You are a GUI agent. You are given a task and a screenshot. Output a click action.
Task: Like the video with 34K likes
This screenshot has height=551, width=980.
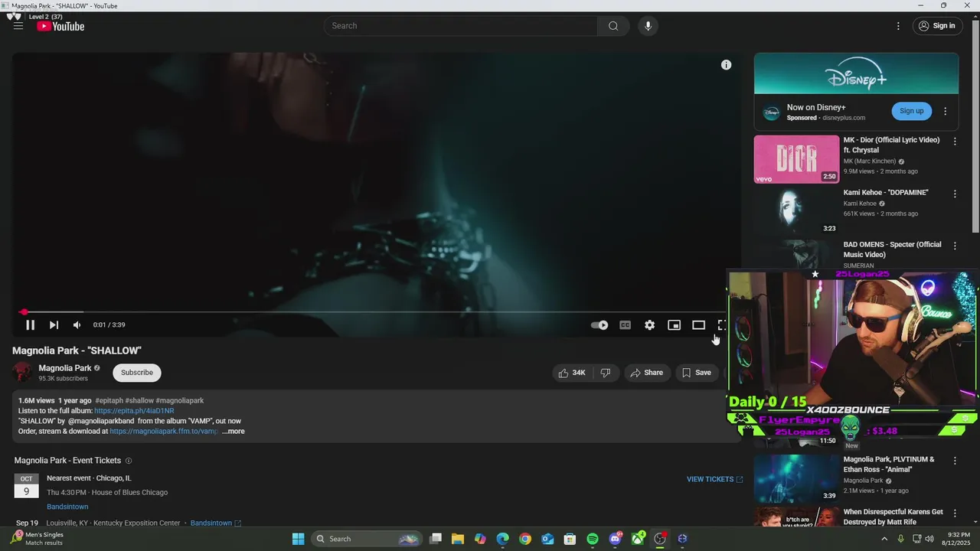(x=572, y=373)
